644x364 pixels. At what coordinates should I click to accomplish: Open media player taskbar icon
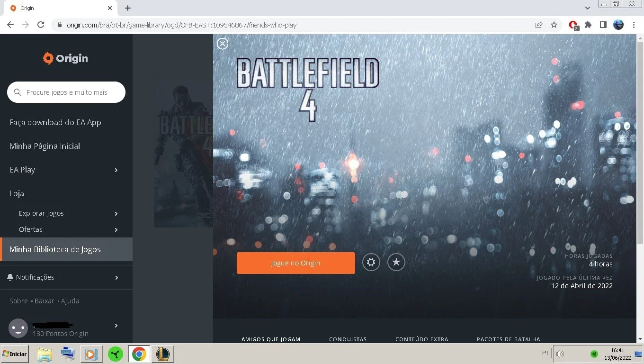pyautogui.click(x=91, y=354)
